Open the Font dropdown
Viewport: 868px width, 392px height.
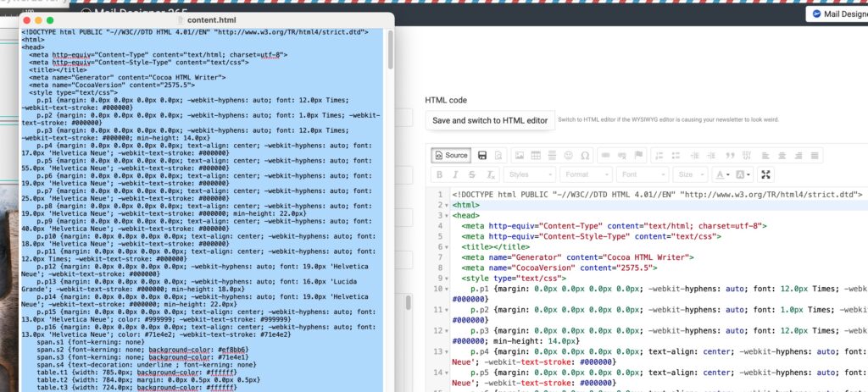click(643, 174)
